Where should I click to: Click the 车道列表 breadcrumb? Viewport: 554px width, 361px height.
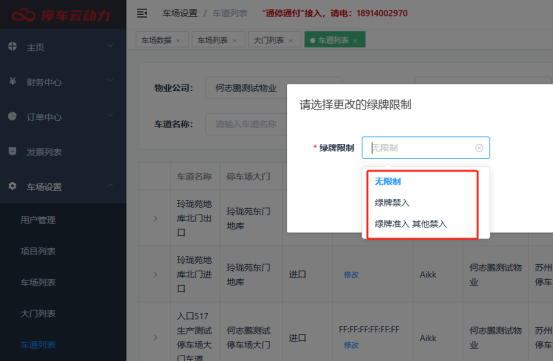pyautogui.click(x=230, y=13)
